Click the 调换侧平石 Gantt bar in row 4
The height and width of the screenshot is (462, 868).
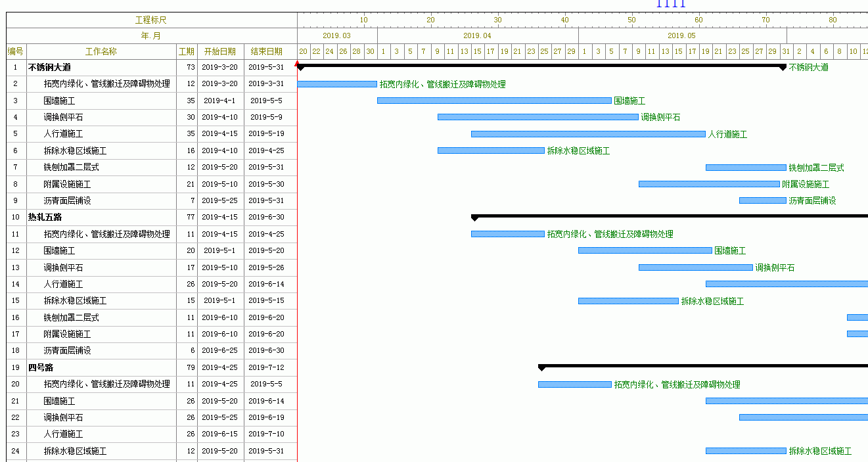click(x=538, y=117)
